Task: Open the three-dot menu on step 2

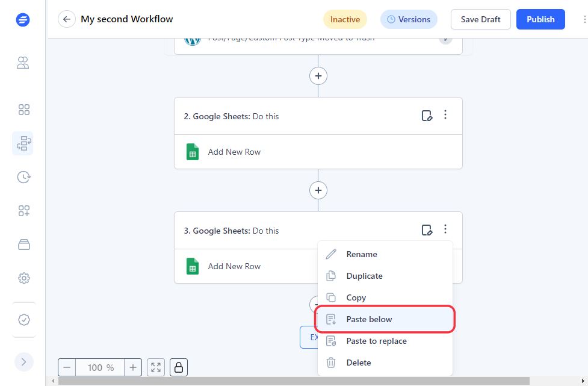Action: 445,114
